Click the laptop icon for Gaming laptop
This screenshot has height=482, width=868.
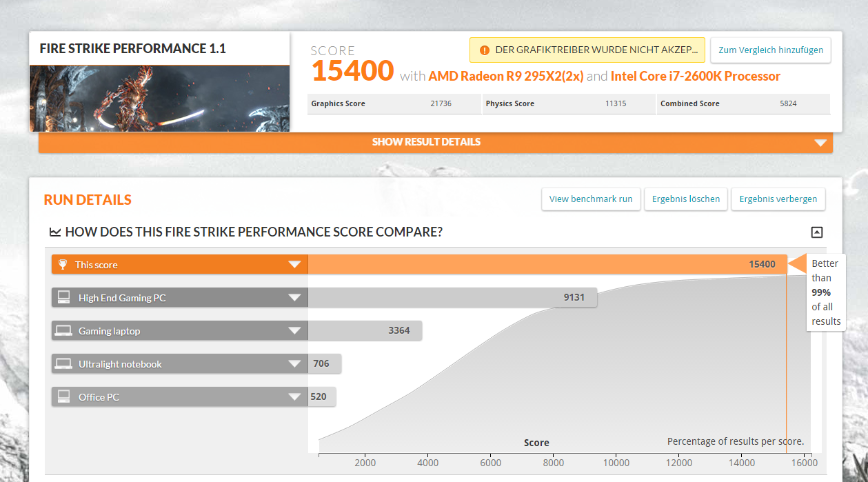(x=63, y=331)
